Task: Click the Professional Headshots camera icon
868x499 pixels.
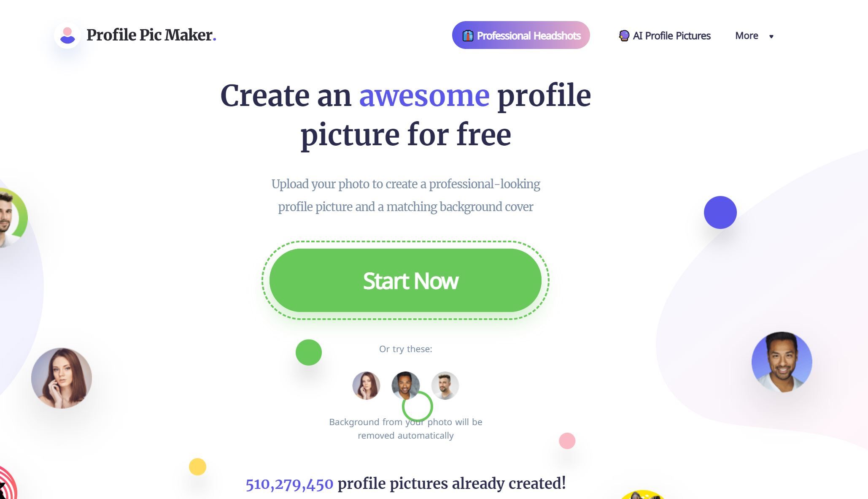Action: (469, 35)
